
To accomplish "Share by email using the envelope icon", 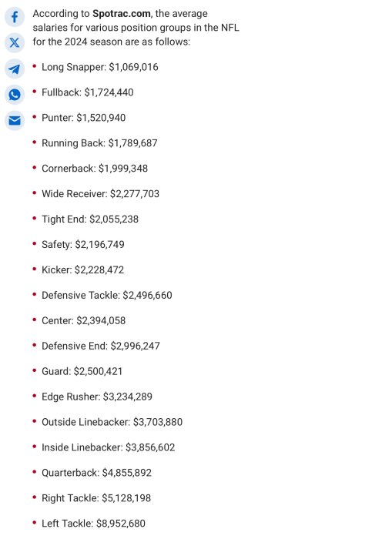I will point(15,121).
